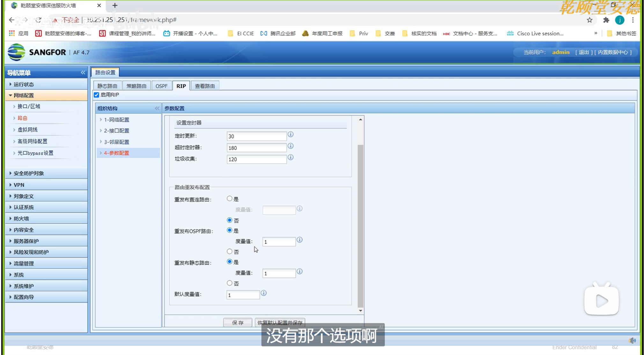644x355 pixels.
Task: Click the 退出 logout link
Action: click(x=583, y=52)
